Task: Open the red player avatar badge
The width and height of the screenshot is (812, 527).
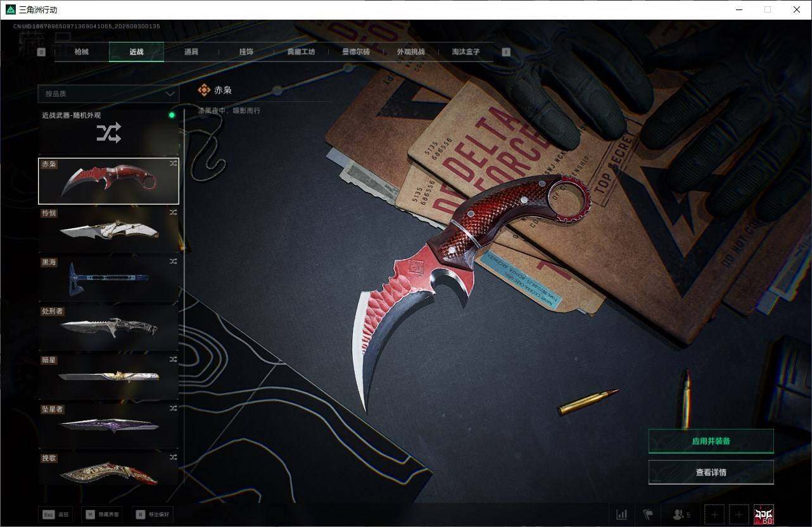Action: 763,514
